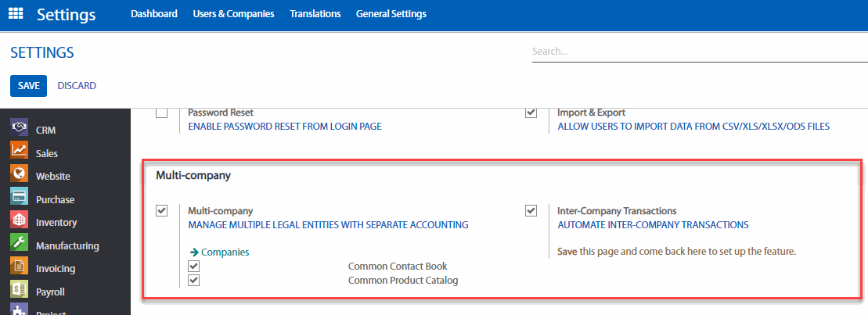
Task: Open the Manufacturing wrench icon
Action: pyautogui.click(x=20, y=244)
